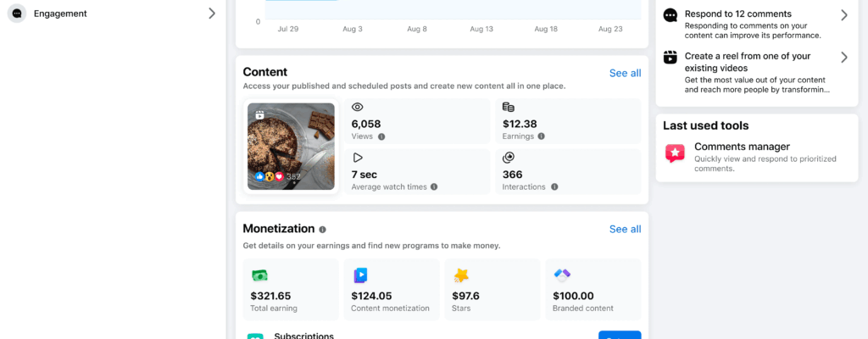Click the info icon beside Earnings
868x339 pixels.
[x=541, y=136]
